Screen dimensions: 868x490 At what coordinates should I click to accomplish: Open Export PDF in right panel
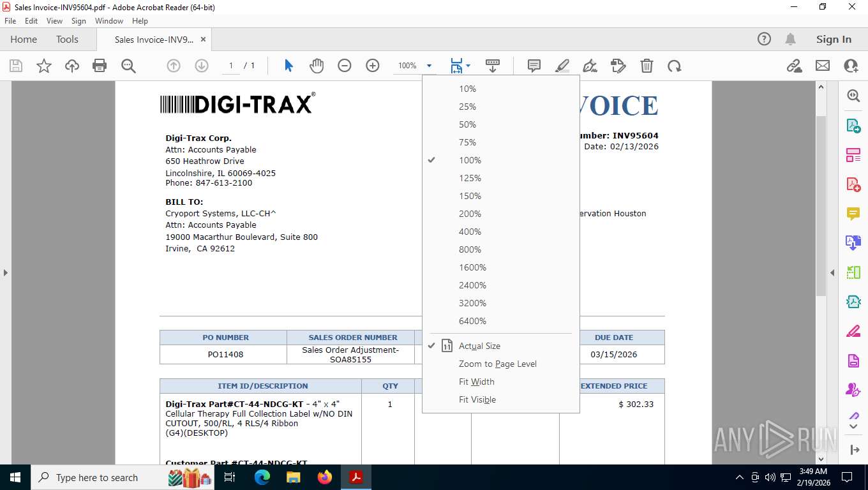[x=853, y=126]
